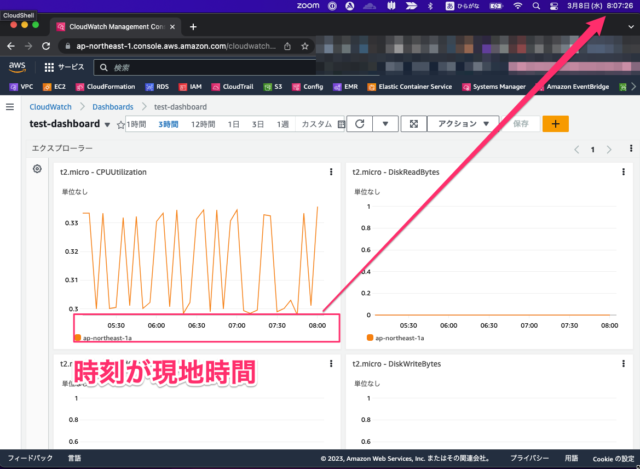Focus the AWS 検索 search field
Screen dimensions: 640x469
point(205,67)
